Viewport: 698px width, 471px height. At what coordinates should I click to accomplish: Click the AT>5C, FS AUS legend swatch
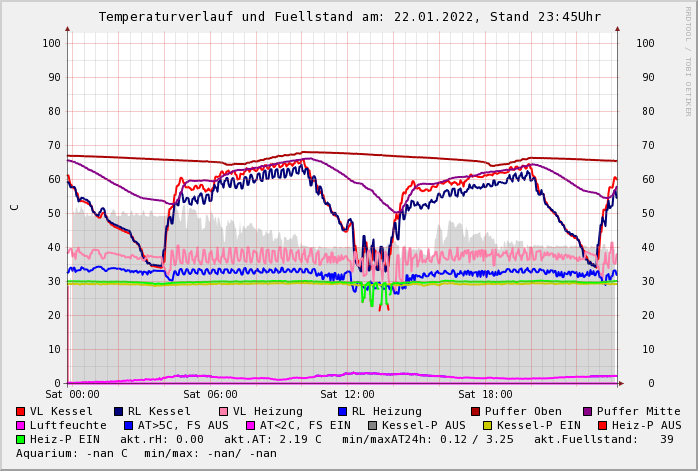128,426
